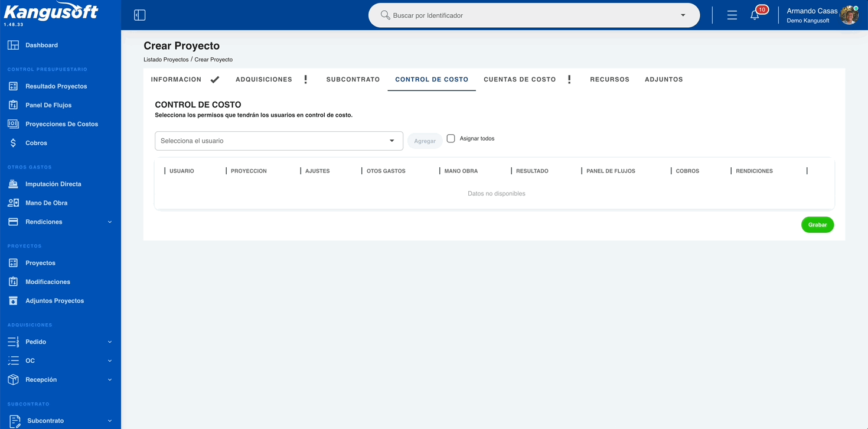Expand the search identifier dropdown arrow

pos(683,15)
